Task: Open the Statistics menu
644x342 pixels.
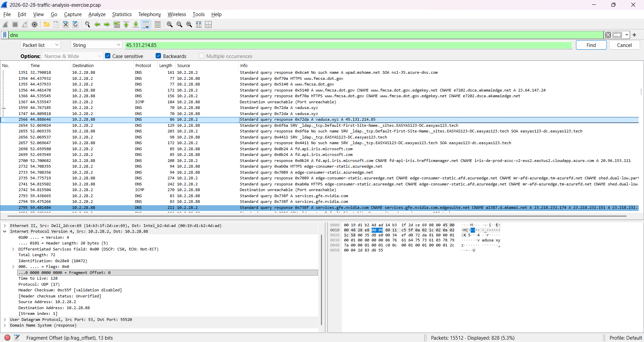Action: 121,14
